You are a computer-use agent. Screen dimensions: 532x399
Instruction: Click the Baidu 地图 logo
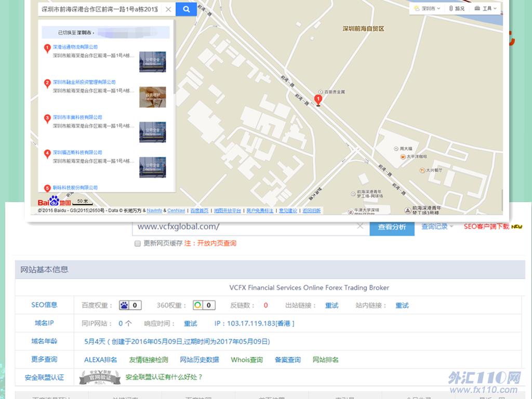pyautogui.click(x=54, y=201)
